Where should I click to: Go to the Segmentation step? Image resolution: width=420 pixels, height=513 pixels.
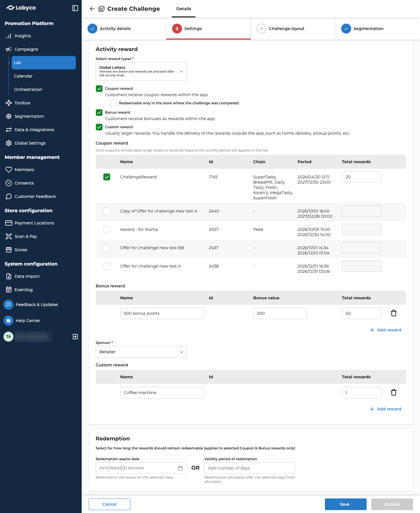click(x=377, y=29)
